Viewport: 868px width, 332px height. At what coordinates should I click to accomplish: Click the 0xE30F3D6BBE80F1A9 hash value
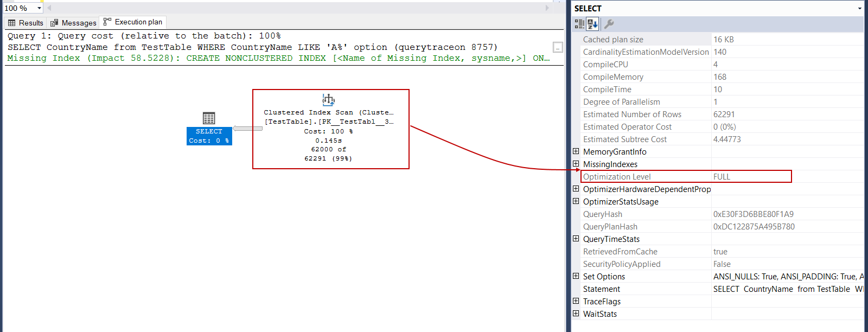coord(754,214)
